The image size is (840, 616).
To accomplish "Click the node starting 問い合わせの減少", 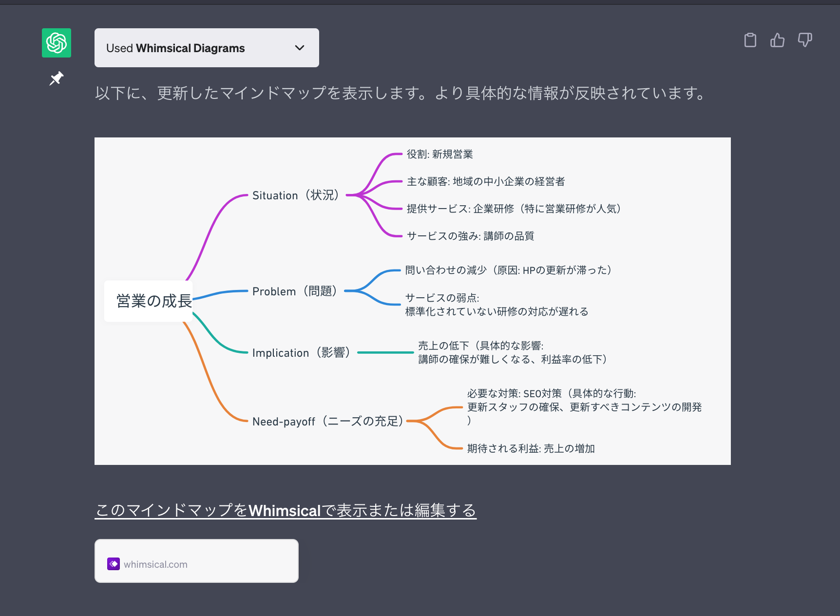I will (509, 270).
